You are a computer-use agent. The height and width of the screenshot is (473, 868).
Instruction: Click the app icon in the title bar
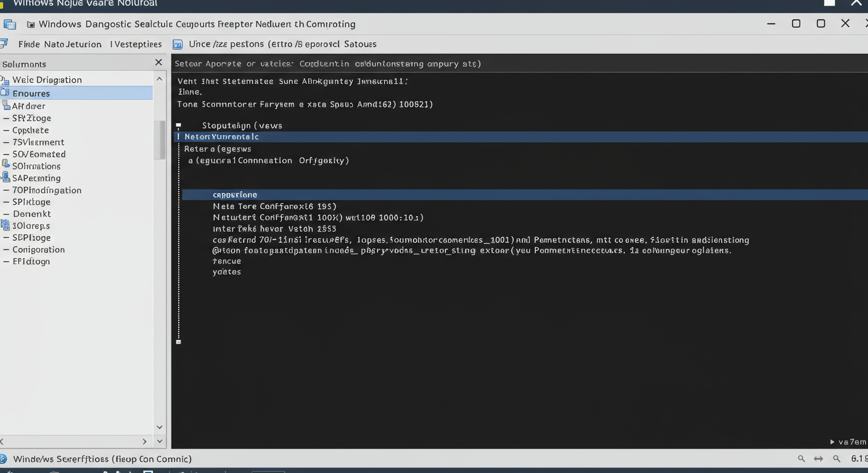tap(9, 25)
